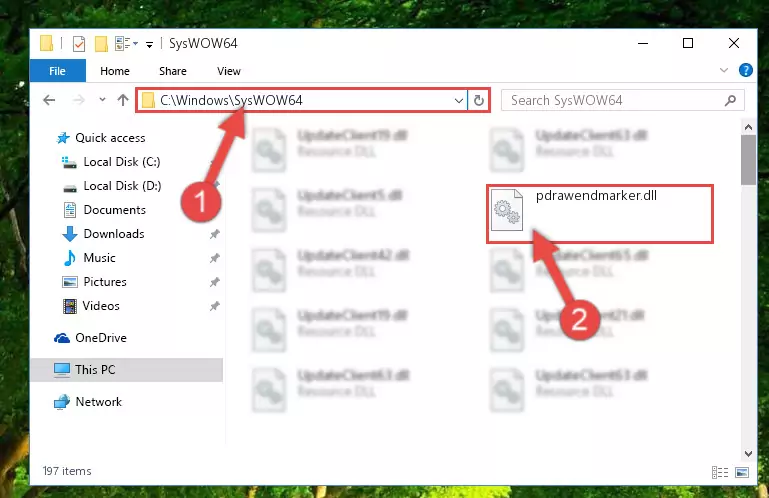Image resolution: width=769 pixels, height=498 pixels.
Task: Open Local Disk (D:) in the sidebar
Action: pos(112,186)
